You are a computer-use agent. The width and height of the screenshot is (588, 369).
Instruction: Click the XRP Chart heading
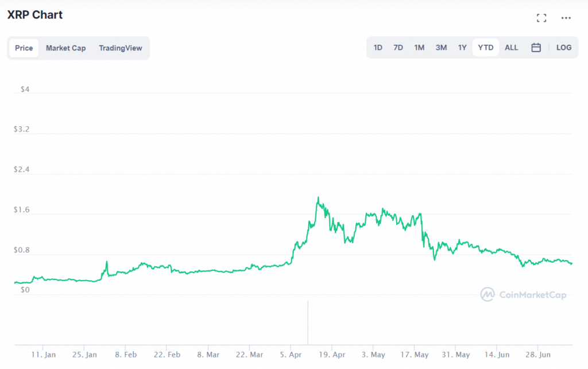(35, 15)
